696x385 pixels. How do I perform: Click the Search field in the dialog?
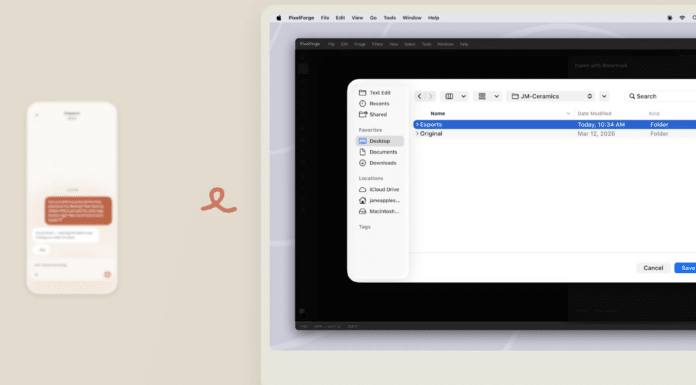pyautogui.click(x=660, y=96)
